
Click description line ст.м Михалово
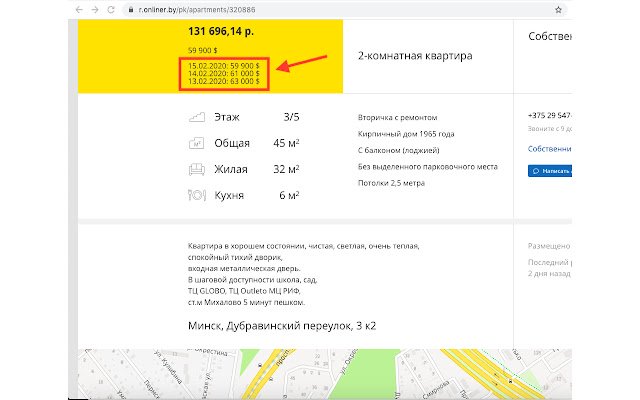tap(246, 302)
